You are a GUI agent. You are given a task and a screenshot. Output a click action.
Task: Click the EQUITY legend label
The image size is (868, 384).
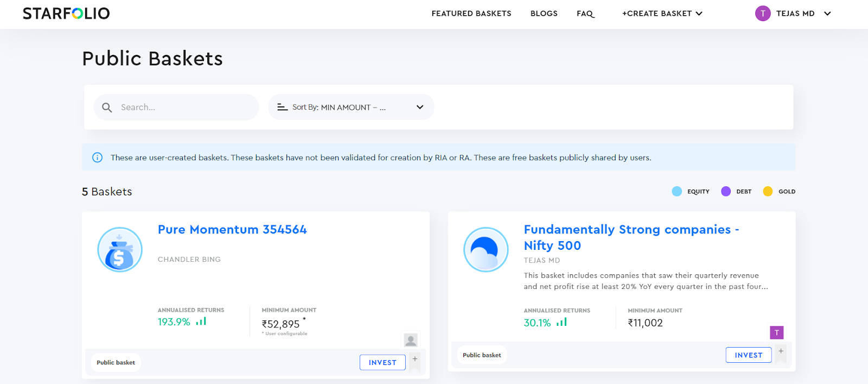click(x=698, y=192)
